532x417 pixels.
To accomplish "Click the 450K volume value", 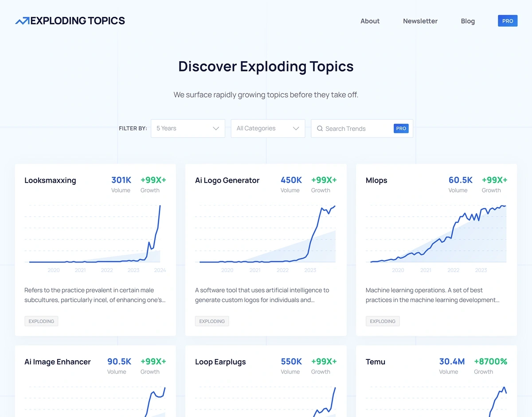I will [x=291, y=180].
